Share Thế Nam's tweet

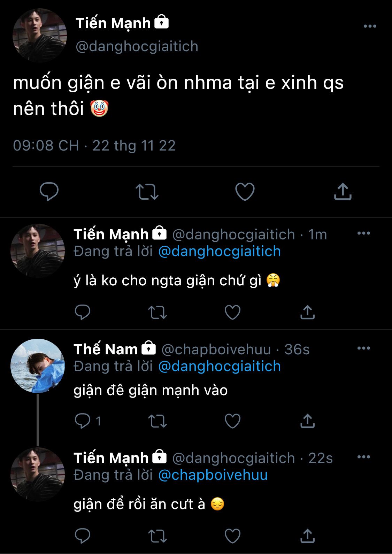tap(307, 421)
